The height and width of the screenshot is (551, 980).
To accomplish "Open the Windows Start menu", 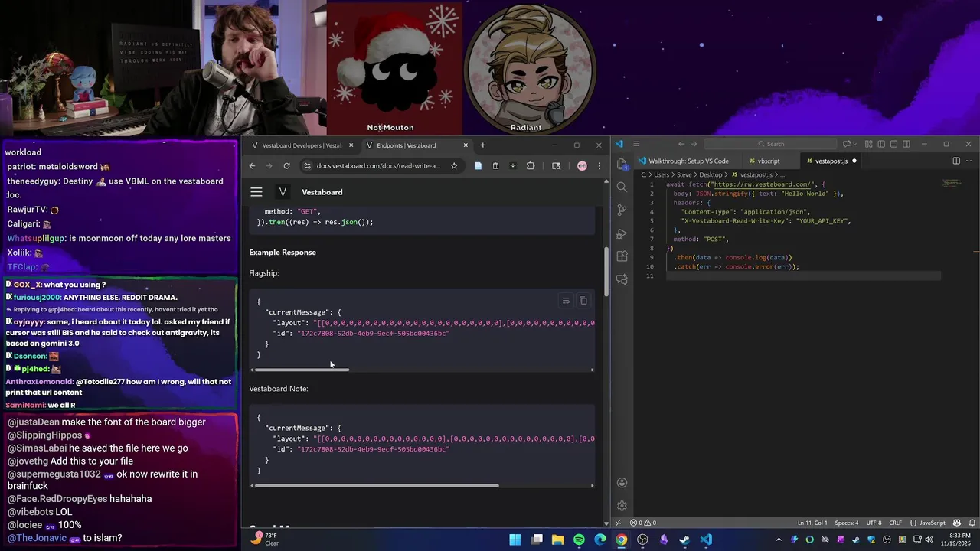I will pos(515,540).
